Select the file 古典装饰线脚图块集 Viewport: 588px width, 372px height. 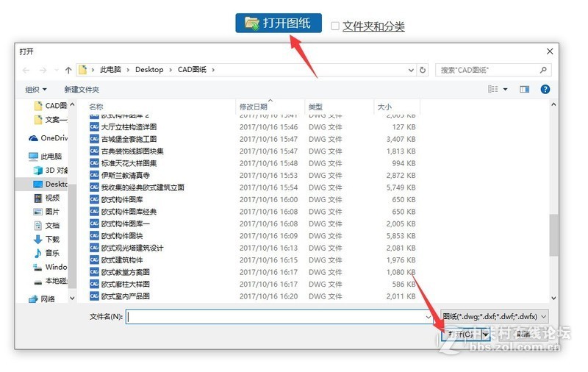[132, 151]
